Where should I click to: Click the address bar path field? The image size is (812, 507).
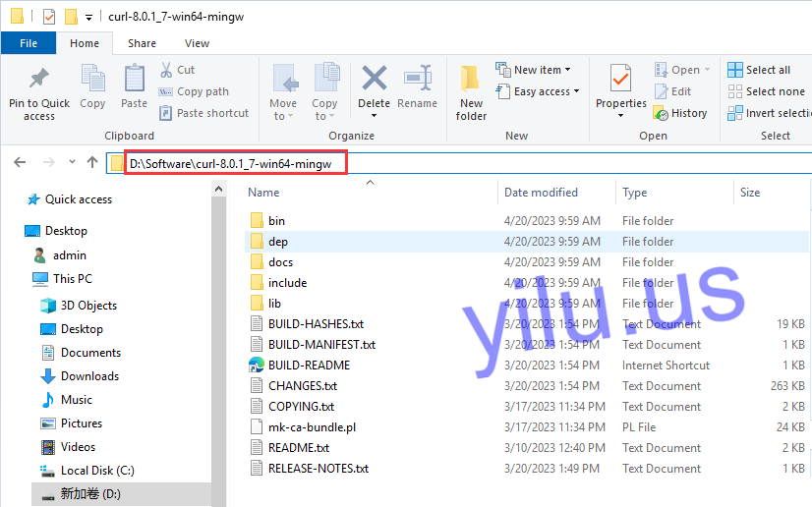[459, 163]
